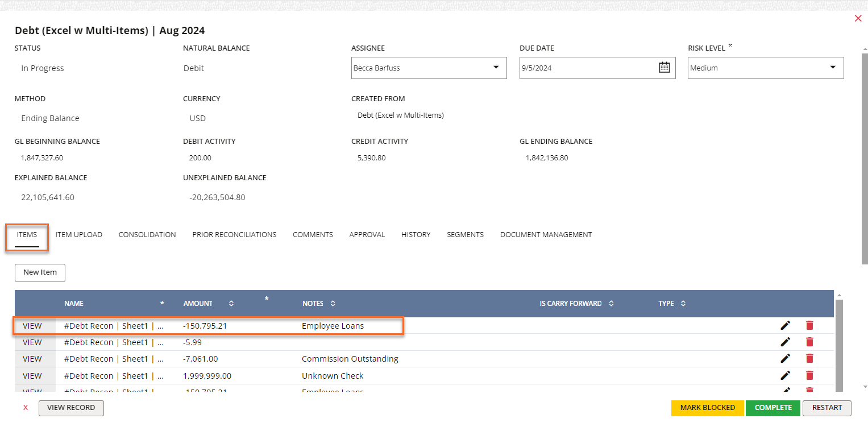Click pencil icon for Commission Outstanding row
This screenshot has width=868, height=439.
pyautogui.click(x=785, y=358)
